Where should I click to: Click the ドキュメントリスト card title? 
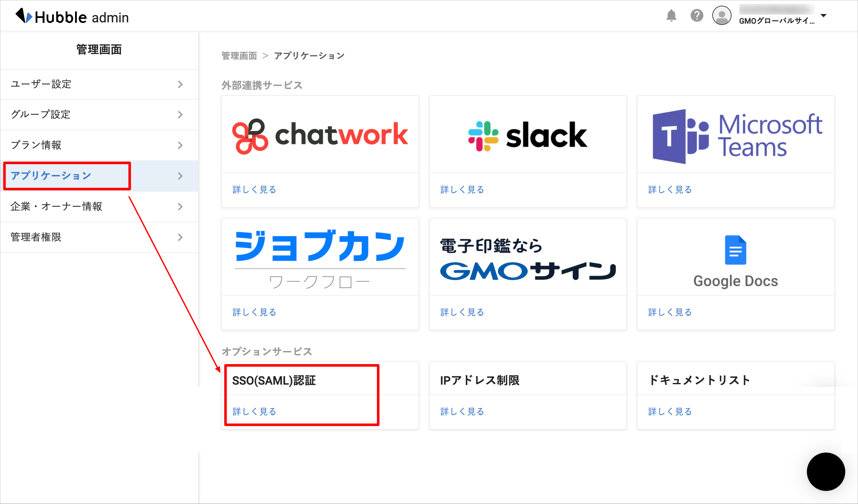(x=700, y=380)
